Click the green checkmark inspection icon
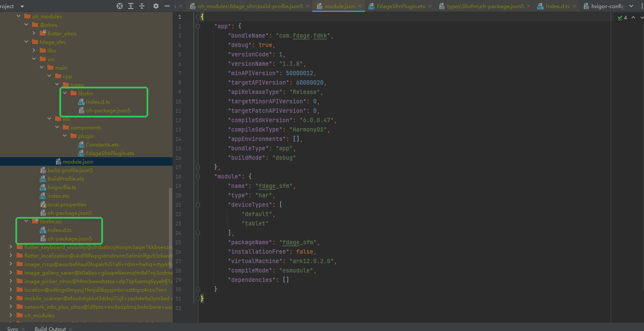 point(620,18)
